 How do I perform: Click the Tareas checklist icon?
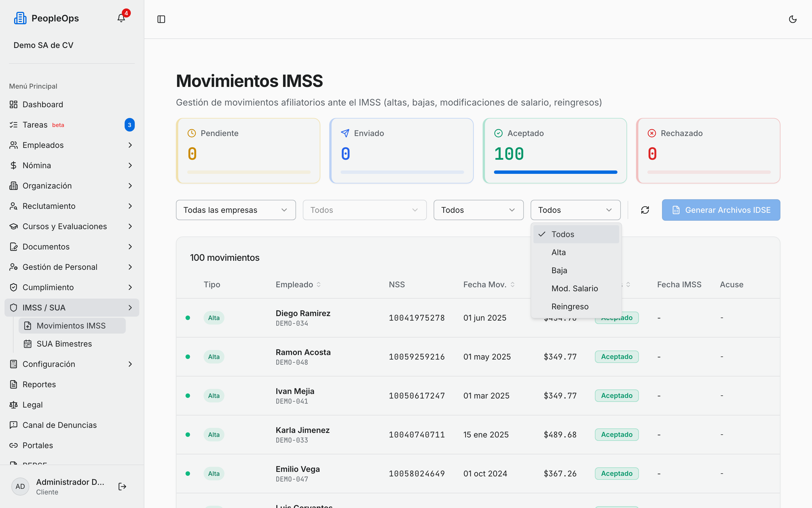pos(14,125)
